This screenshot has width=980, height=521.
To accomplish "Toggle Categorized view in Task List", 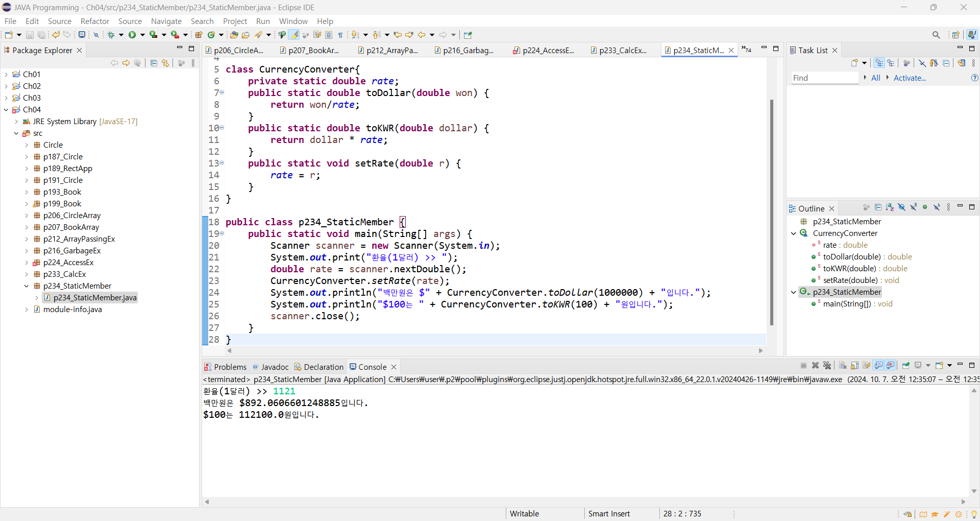I will [x=879, y=63].
